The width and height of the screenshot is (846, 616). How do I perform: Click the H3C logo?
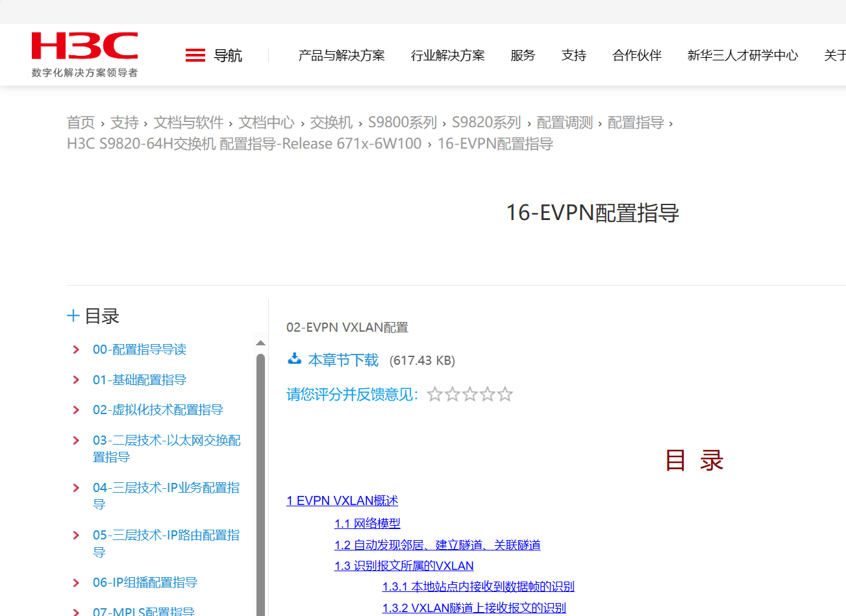coord(84,55)
